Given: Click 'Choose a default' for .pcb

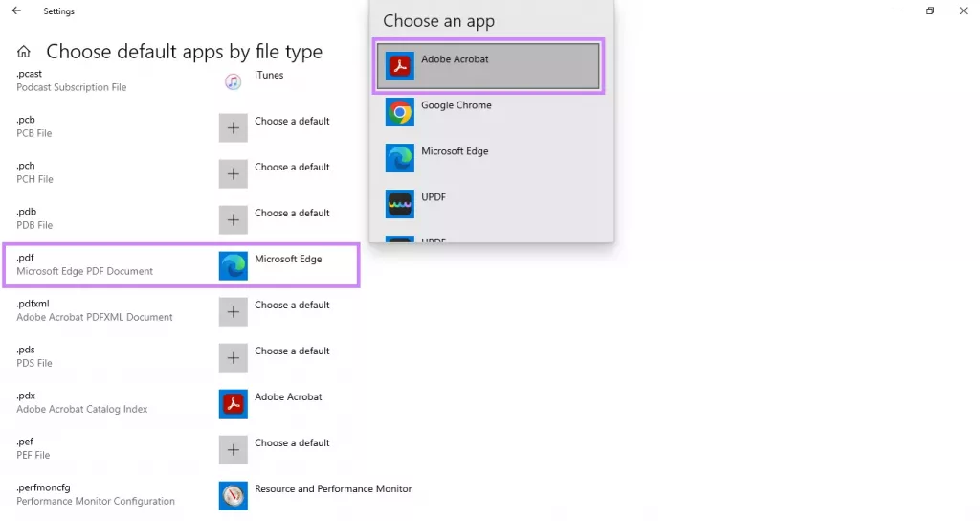Looking at the screenshot, I should coord(292,121).
